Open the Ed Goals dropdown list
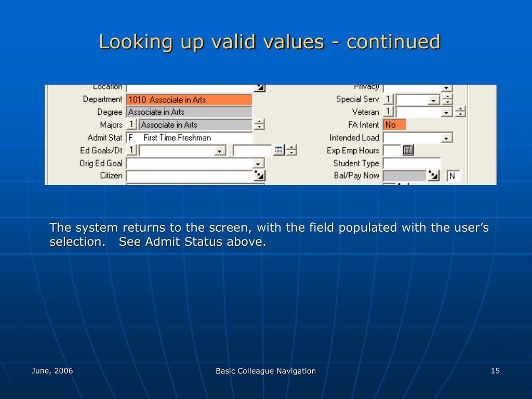The image size is (532, 399). tap(220, 151)
